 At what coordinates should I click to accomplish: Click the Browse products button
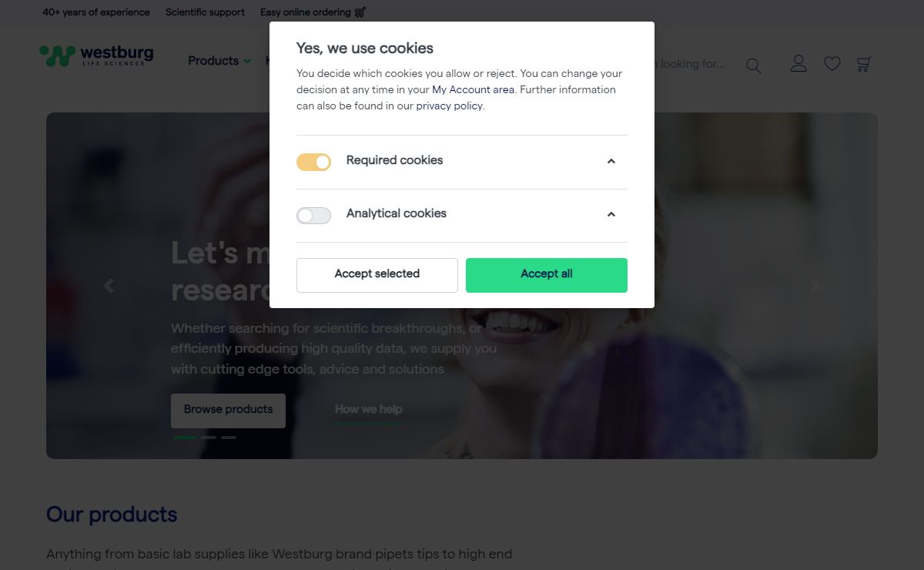[x=228, y=411]
